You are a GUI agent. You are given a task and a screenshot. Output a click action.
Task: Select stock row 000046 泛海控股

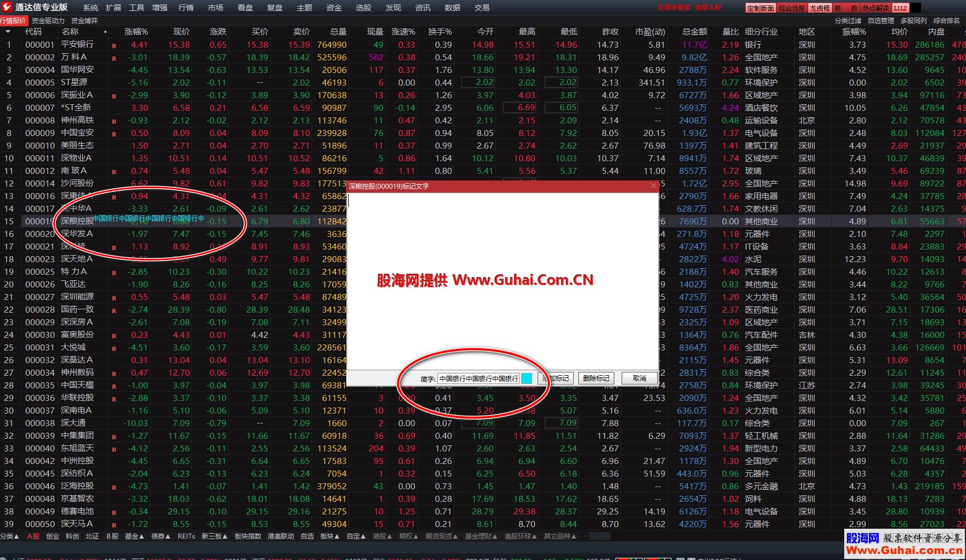point(483,486)
